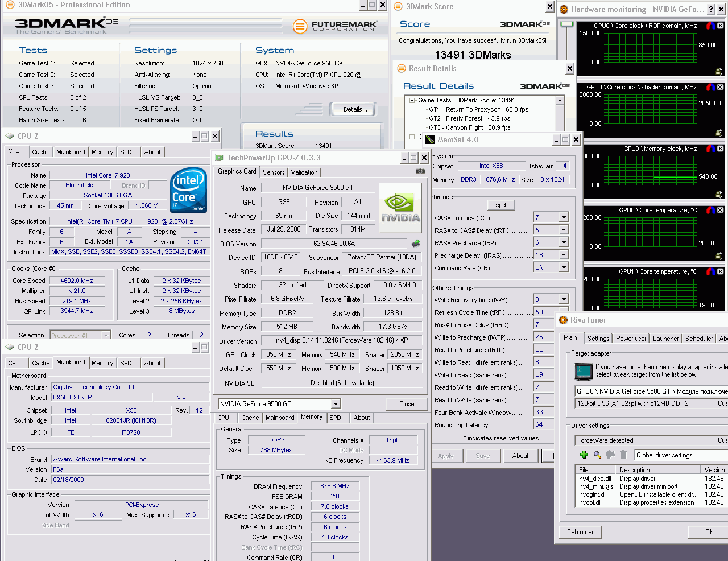
Task: Open the Settings tab in RivaTuner
Action: [598, 339]
